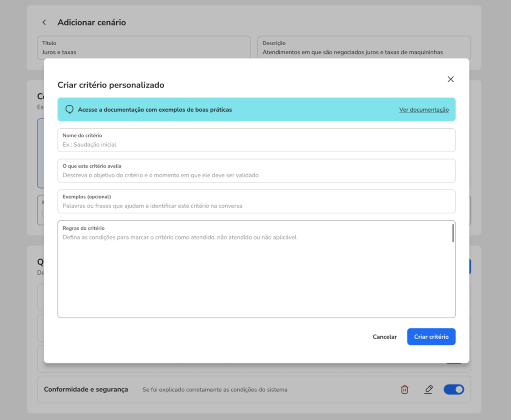Viewport: 511px width, 420px height.
Task: Edit the Conformidade e segurança criterion
Action: [428, 389]
